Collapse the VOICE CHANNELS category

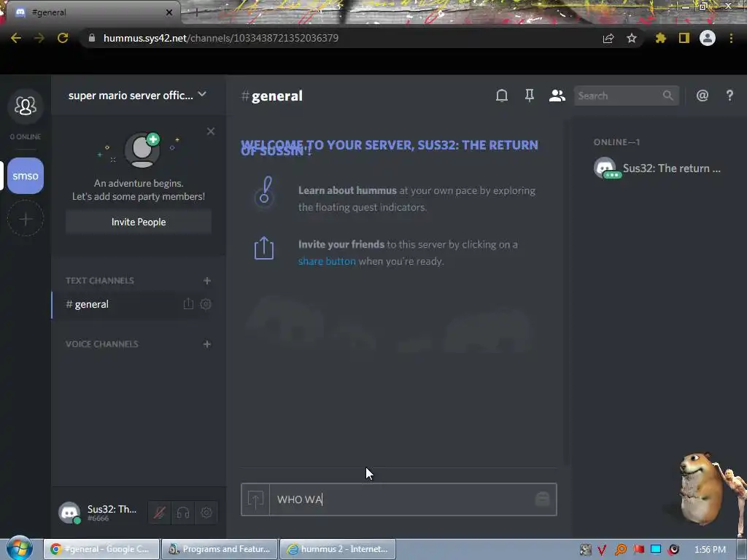tap(102, 344)
